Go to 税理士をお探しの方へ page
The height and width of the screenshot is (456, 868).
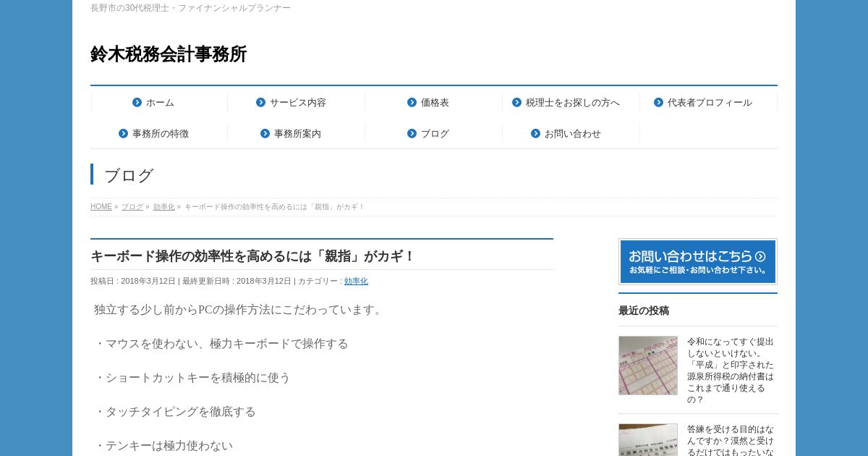[571, 103]
